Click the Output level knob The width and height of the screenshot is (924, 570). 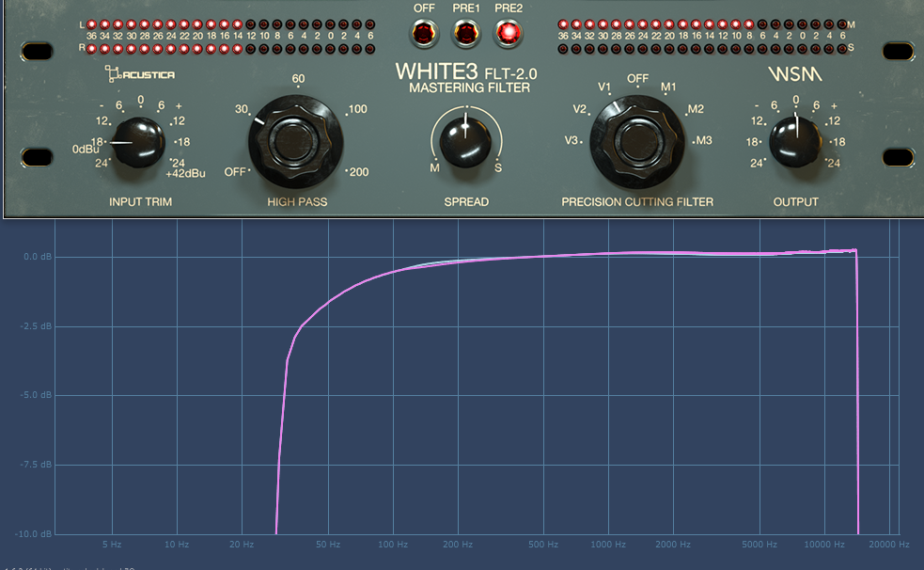tap(795, 142)
